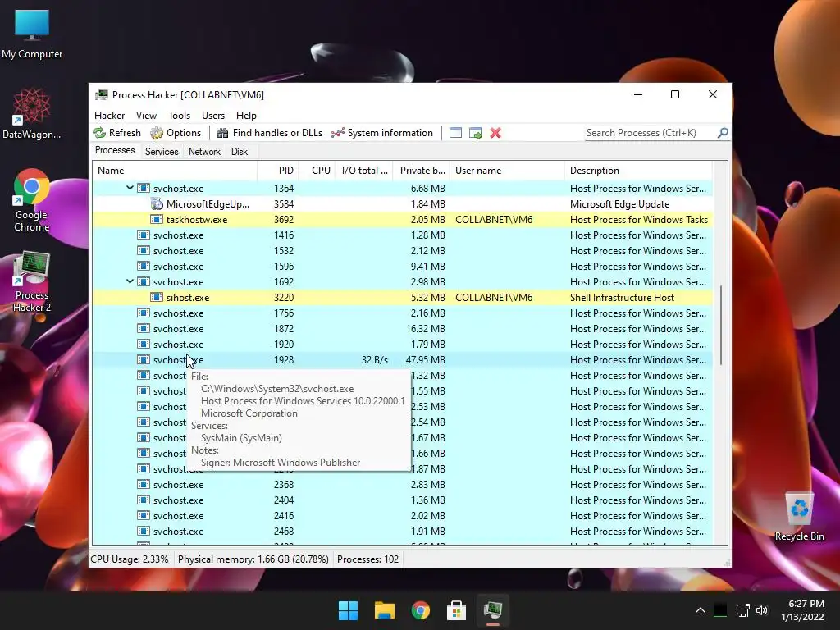This screenshot has width=840, height=630.
Task: Open System information graph
Action: (382, 133)
